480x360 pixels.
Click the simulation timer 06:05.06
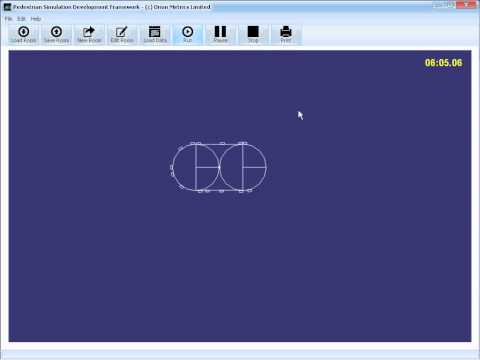pyautogui.click(x=443, y=63)
